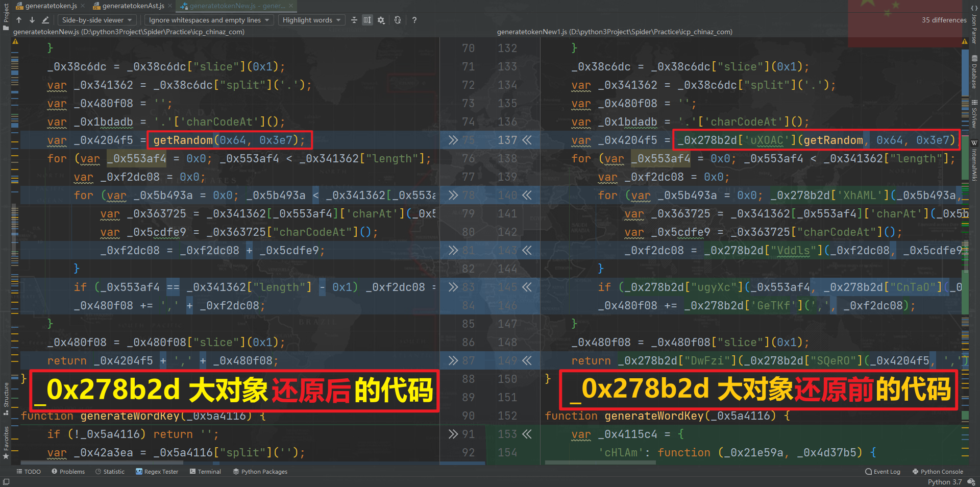
Task: Go to previous difference arrow
Action: coord(19,20)
